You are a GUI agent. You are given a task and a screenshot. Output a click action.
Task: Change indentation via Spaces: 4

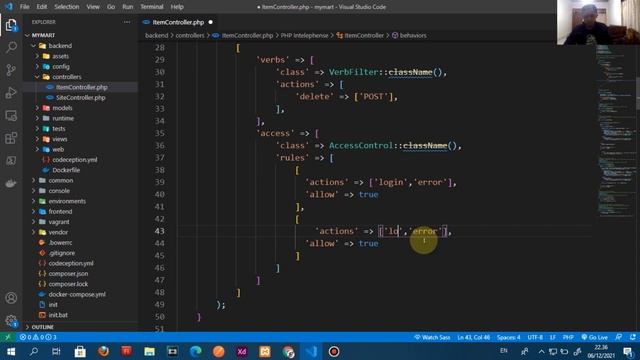[x=508, y=337]
